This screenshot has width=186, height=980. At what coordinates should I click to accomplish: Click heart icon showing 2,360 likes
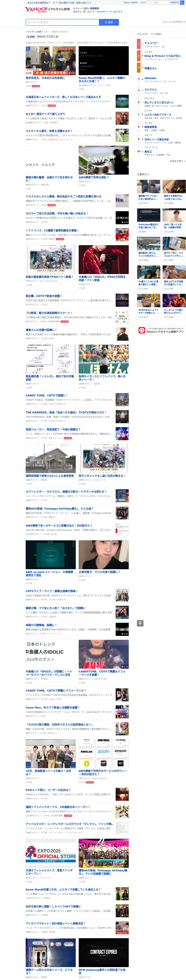point(140,260)
